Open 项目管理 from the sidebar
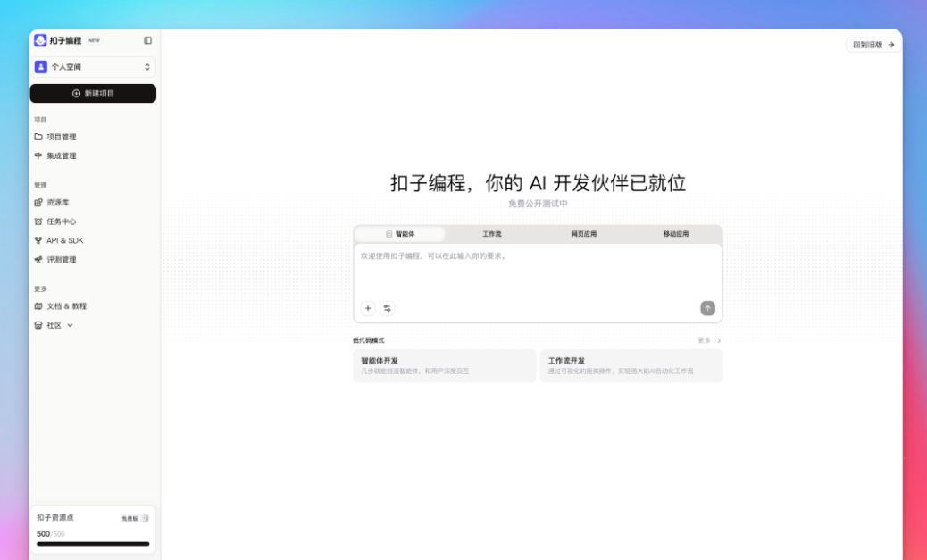 point(61,137)
